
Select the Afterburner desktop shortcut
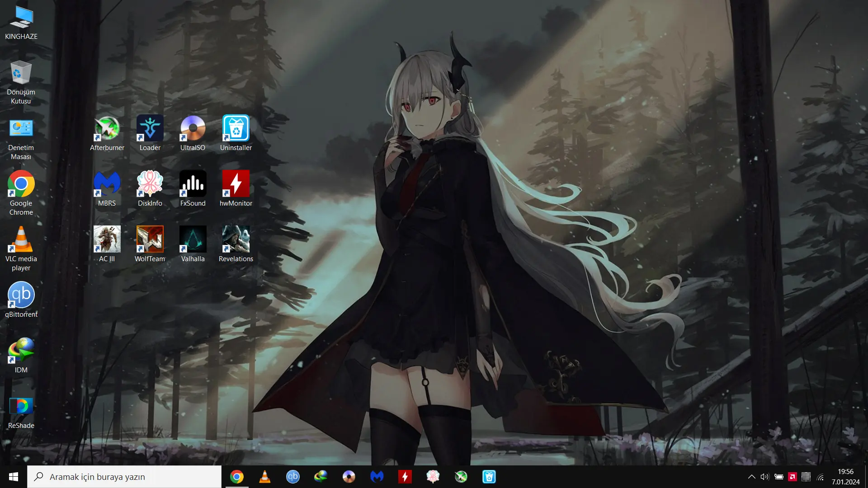(107, 133)
